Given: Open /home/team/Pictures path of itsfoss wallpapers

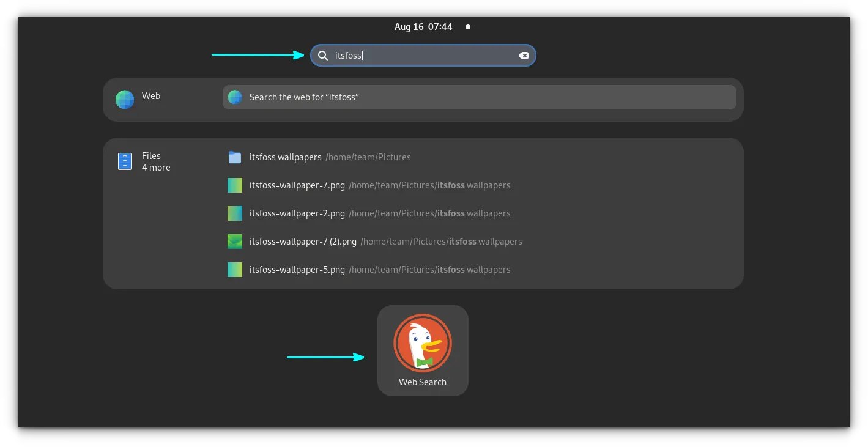Looking at the screenshot, I should [368, 157].
